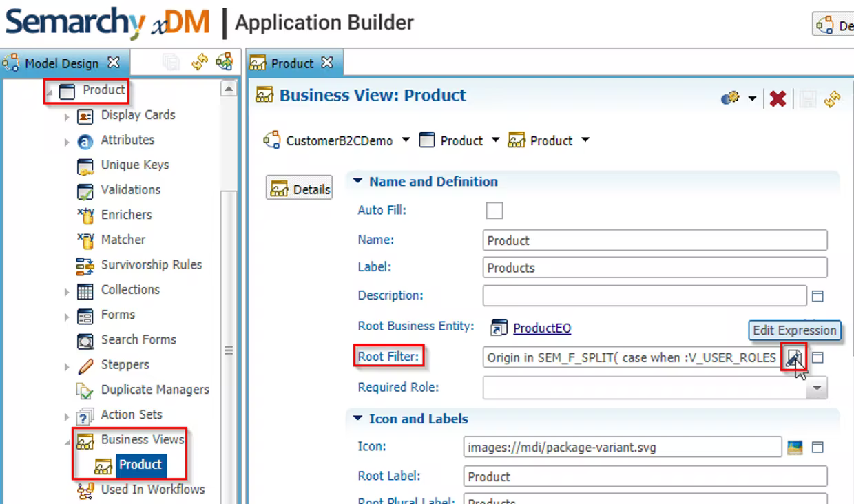Select the Product entity tree node
The height and width of the screenshot is (504, 854).
pyautogui.click(x=104, y=90)
